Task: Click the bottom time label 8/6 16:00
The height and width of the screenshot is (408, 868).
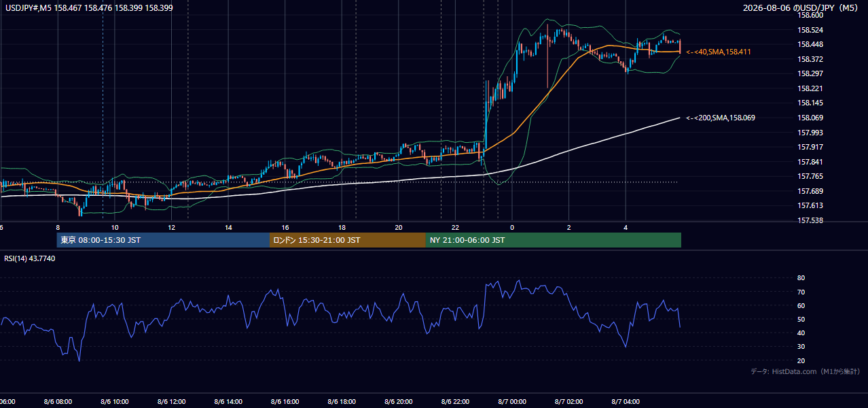Action: (x=285, y=402)
